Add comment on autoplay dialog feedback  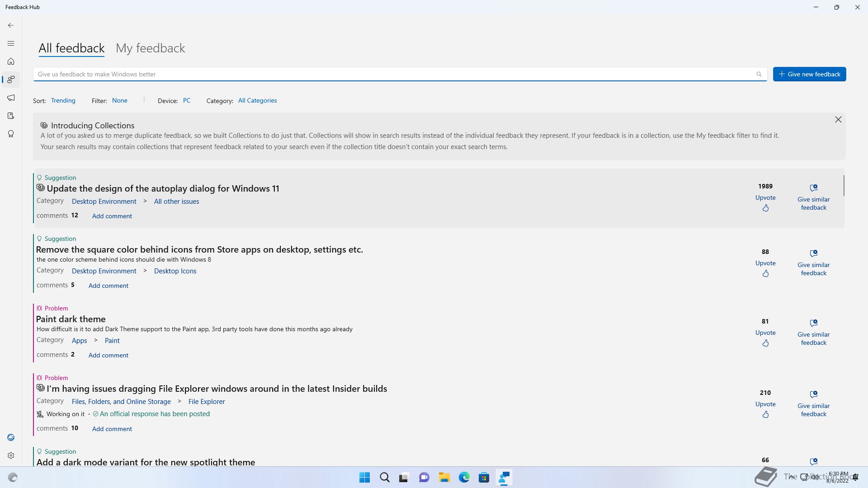pos(112,216)
